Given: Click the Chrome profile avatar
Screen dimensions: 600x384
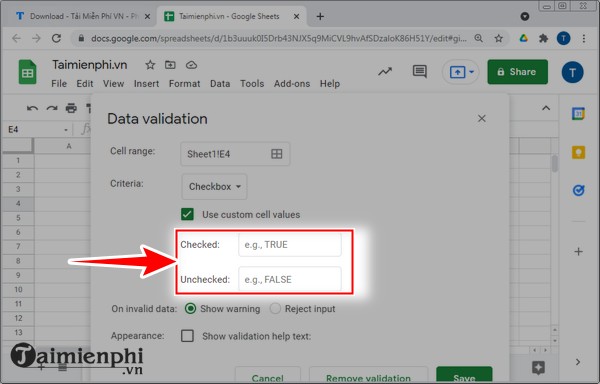Looking at the screenshot, I should tap(563, 38).
